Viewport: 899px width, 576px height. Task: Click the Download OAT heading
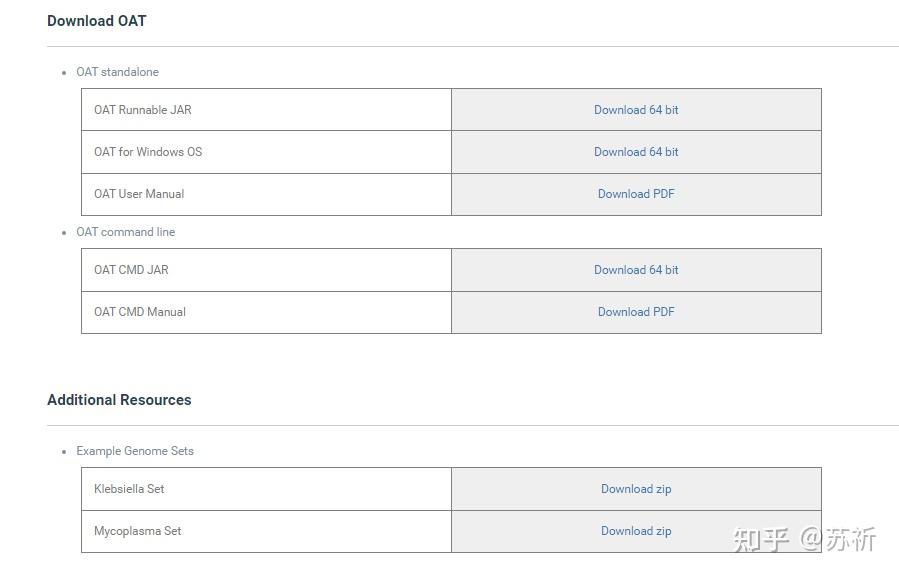coord(96,21)
